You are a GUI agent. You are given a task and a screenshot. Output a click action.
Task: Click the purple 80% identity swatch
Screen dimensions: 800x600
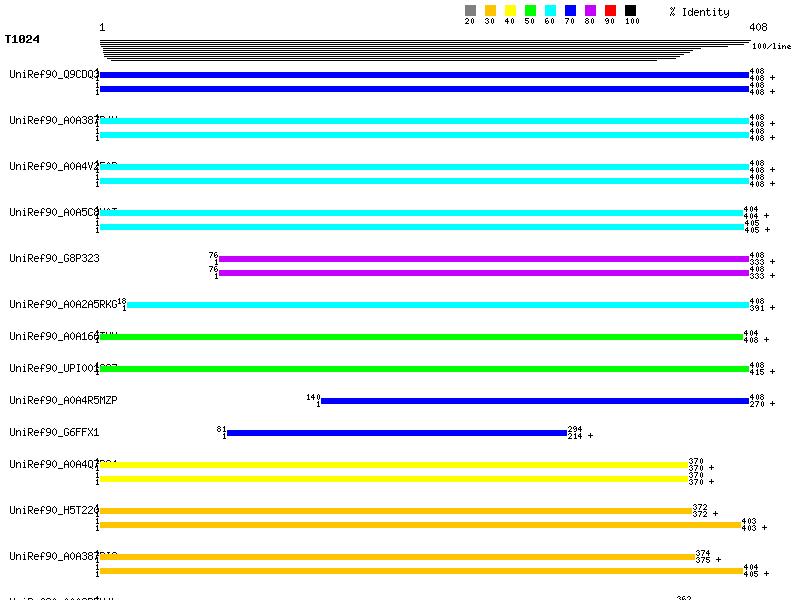tap(590, 11)
